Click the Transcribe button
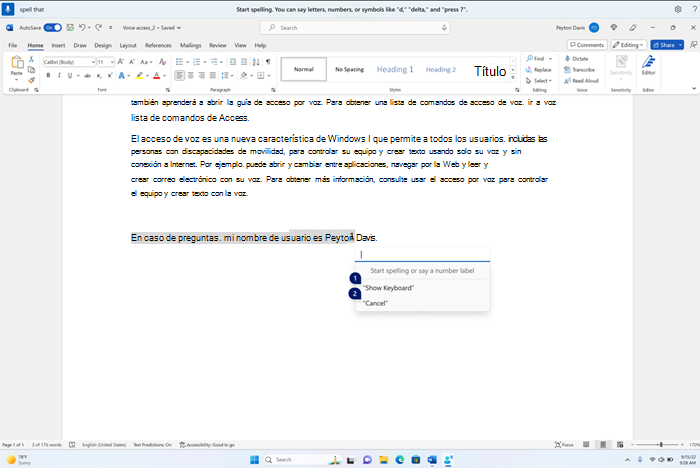The height and width of the screenshot is (468, 700). [x=579, y=70]
